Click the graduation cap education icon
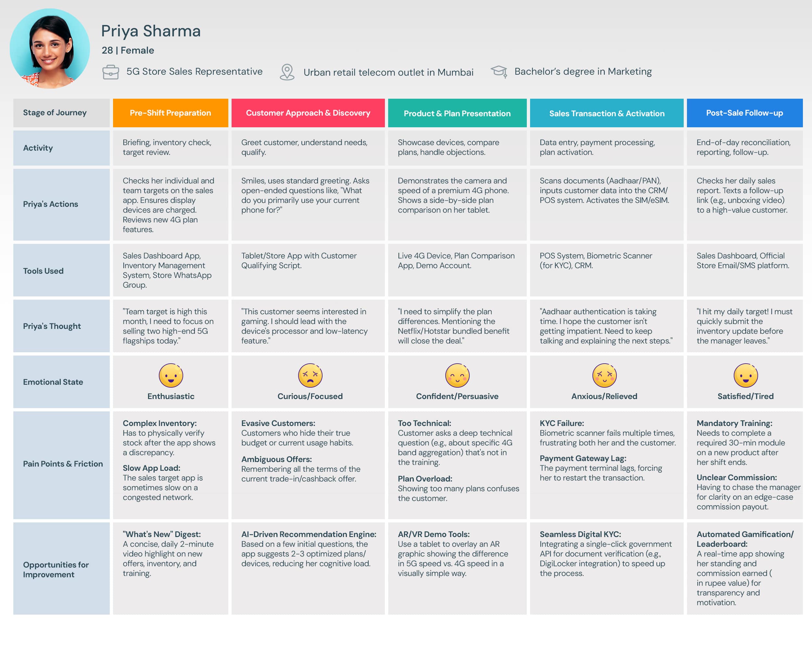The width and height of the screenshot is (812, 663). [x=499, y=71]
